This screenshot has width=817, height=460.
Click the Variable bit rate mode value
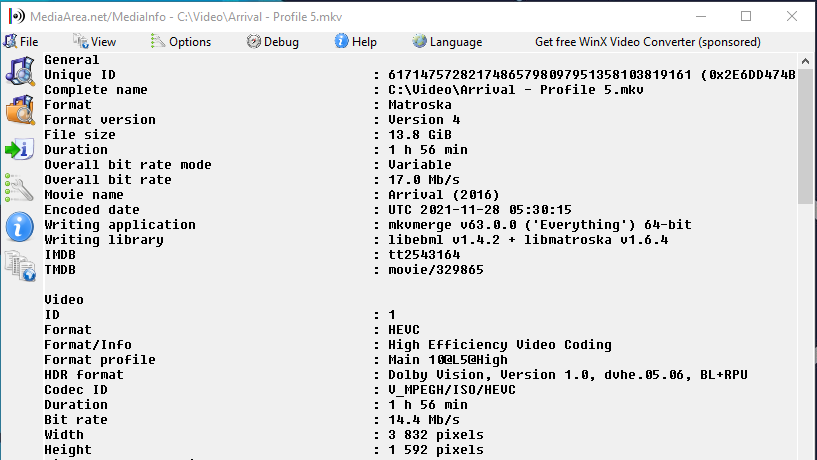tap(419, 165)
